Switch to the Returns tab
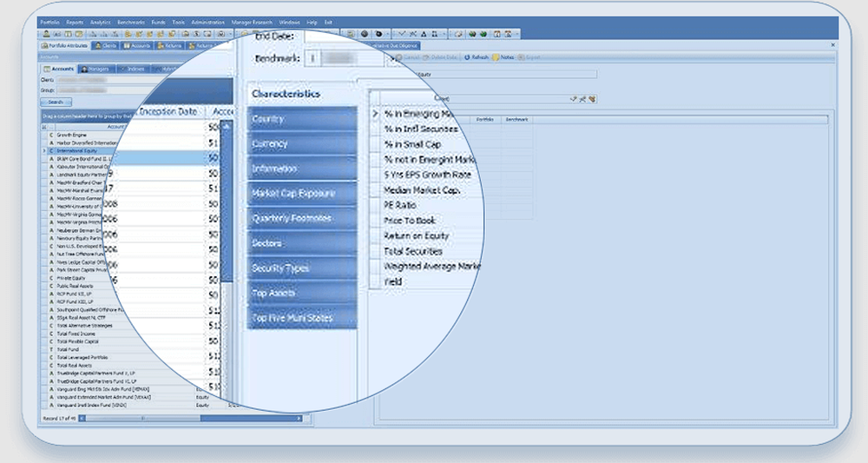 tap(169, 45)
